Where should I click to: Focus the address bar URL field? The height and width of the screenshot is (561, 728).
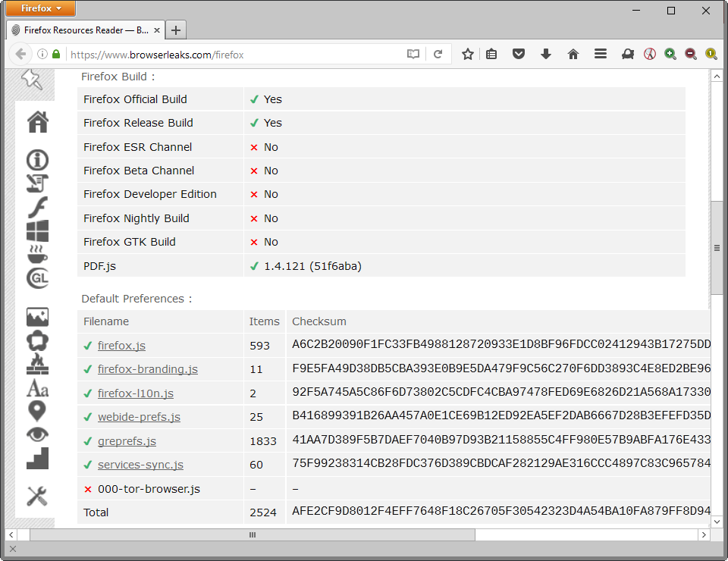tap(236, 55)
